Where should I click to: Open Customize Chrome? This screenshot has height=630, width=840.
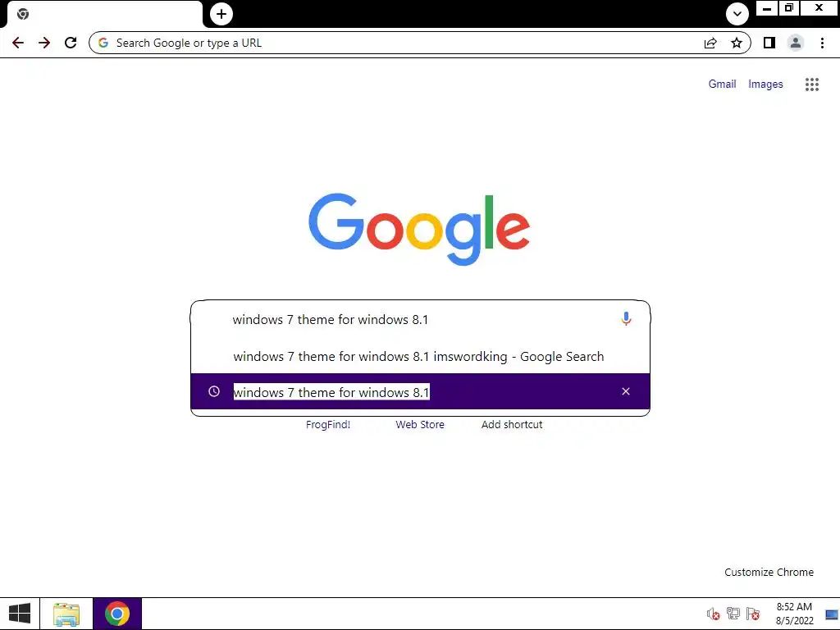(x=769, y=572)
